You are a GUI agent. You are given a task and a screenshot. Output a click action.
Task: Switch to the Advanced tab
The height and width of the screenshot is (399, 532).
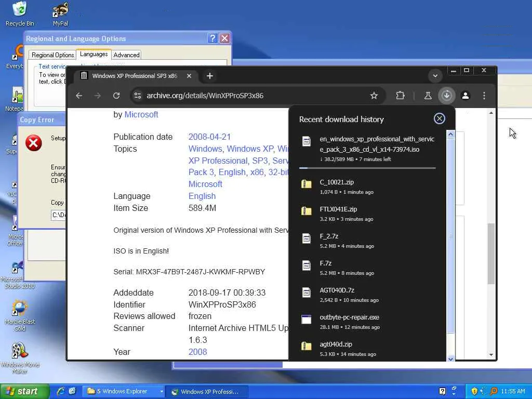point(126,55)
